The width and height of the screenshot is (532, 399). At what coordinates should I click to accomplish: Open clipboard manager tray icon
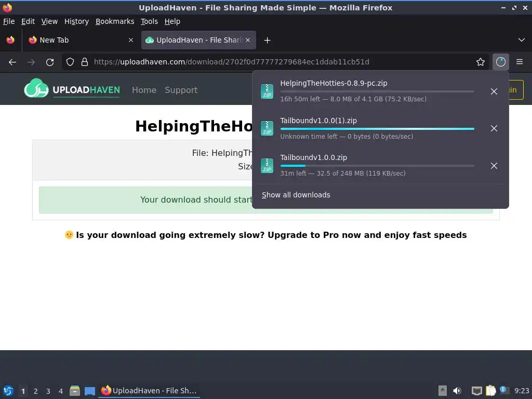pos(490,391)
